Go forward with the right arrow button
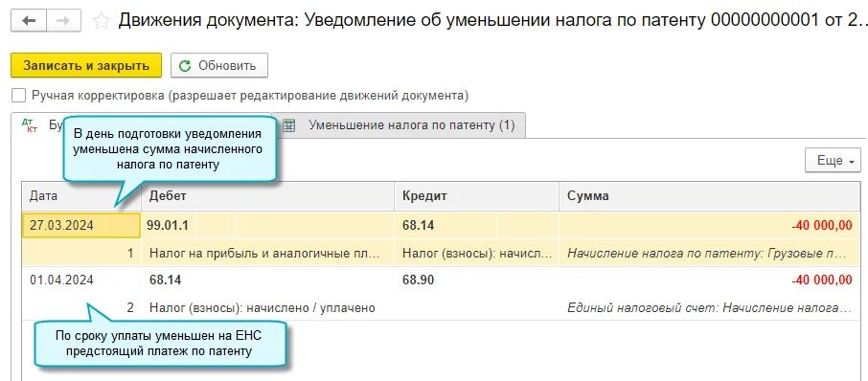The height and width of the screenshot is (381, 868). (63, 21)
